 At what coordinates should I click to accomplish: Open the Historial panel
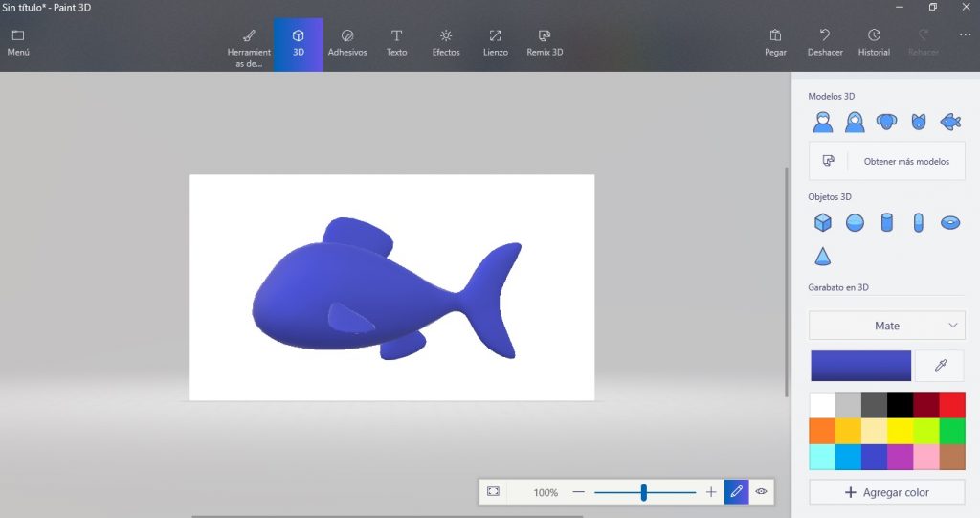(x=874, y=43)
